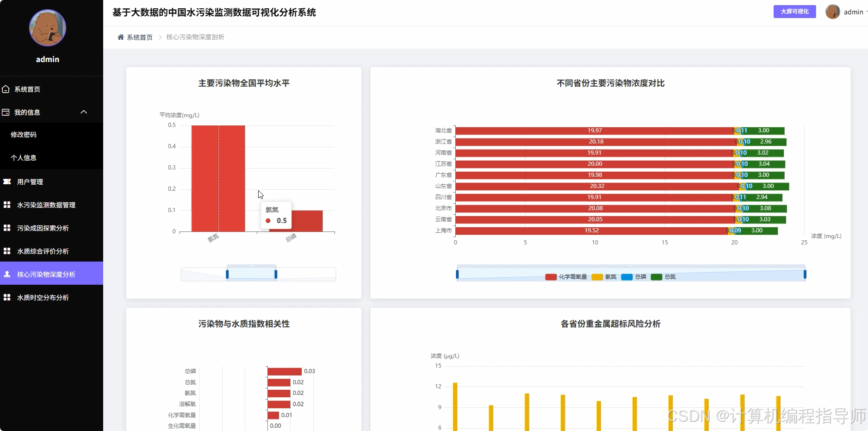Click the left handle of average-level zoom slider
Viewport: 868px width, 431px height.
[x=227, y=274]
